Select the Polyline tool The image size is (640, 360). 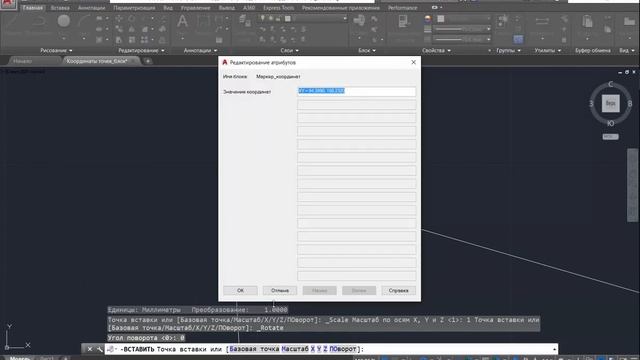click(39, 20)
